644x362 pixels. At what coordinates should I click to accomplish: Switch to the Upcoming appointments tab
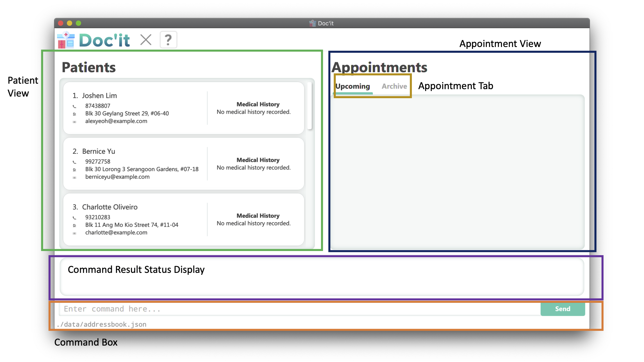pyautogui.click(x=353, y=86)
